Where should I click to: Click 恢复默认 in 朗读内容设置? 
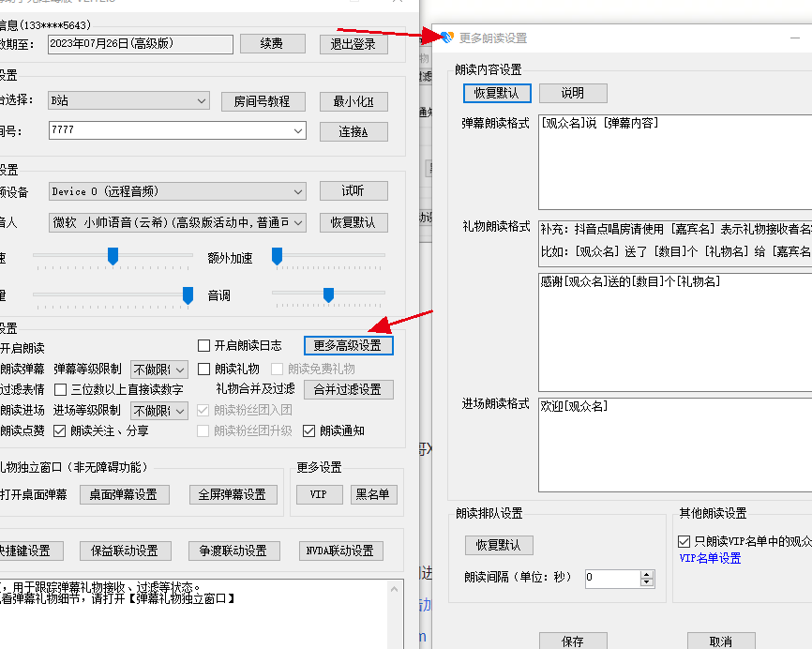point(497,93)
